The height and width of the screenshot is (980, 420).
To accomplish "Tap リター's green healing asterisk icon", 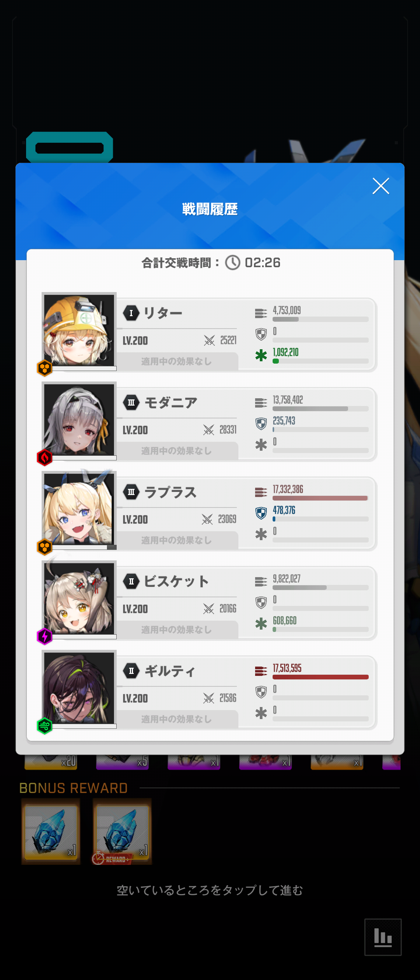I will tap(261, 355).
